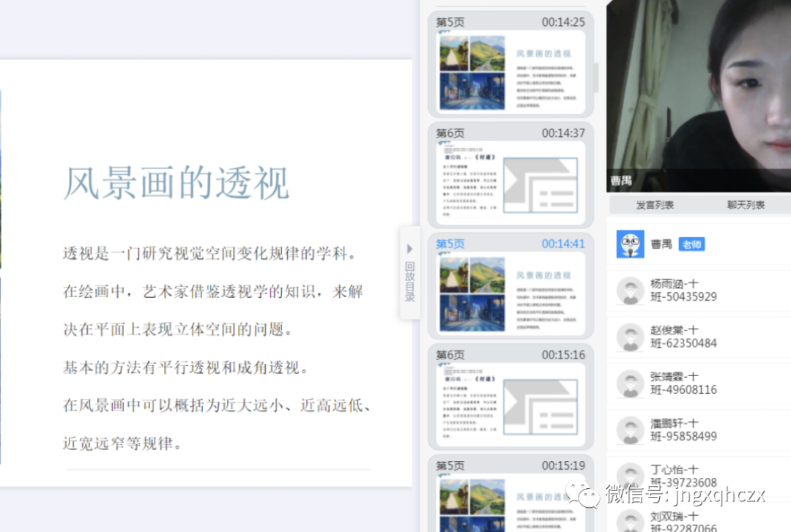This screenshot has width=791, height=532.
Task: Select student name 杨雨涵-十班-50435929
Action: coord(683,291)
